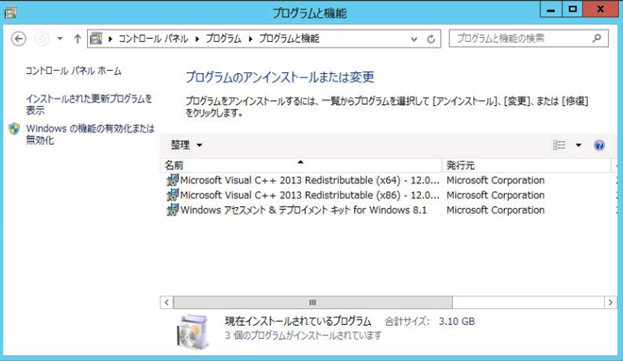Screen dimensions: 623x361
Task: Change view with the view icon
Action: (x=559, y=145)
